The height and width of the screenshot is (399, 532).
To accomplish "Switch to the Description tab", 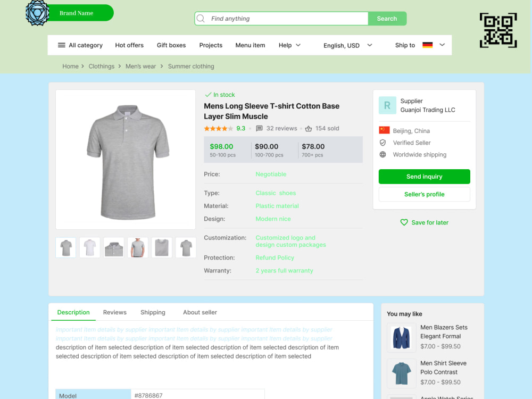I will click(73, 312).
